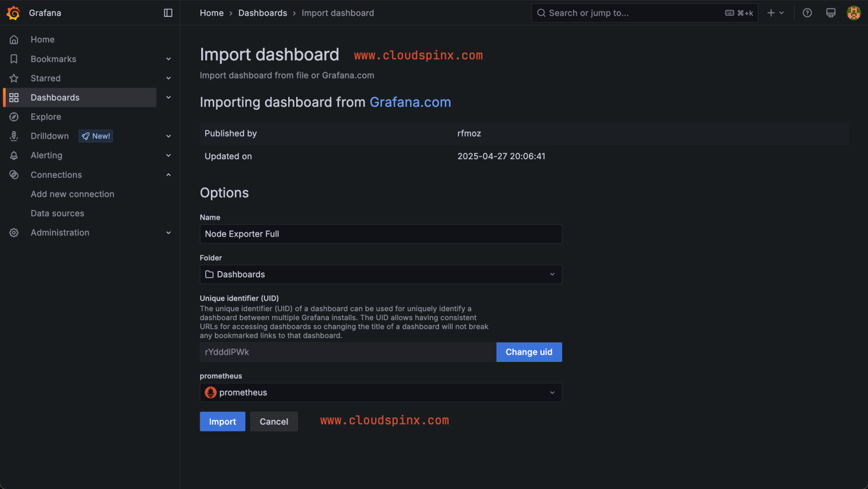Click the Home icon in the sidebar
The height and width of the screenshot is (489, 868).
pos(14,39)
